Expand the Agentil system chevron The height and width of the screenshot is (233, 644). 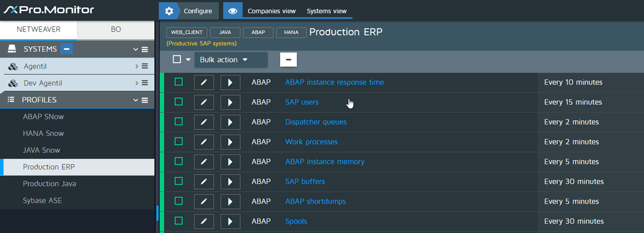[x=136, y=67]
